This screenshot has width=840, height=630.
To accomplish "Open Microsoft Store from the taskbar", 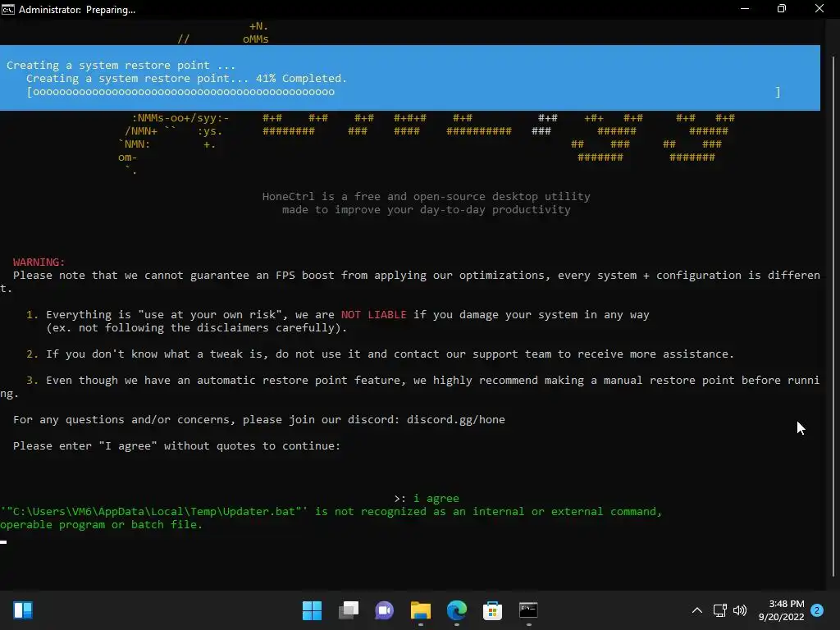I will (492, 609).
